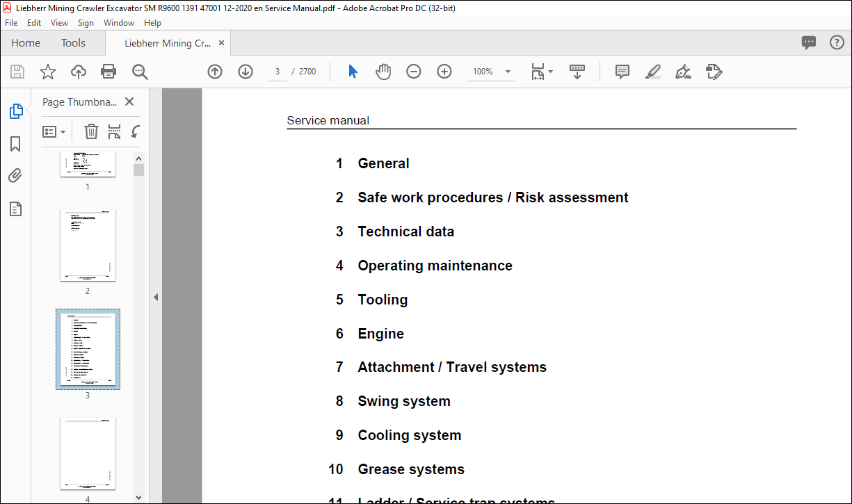This screenshot has width=852, height=504.
Task: Click 'Attachment / Travel systems' entry
Action: click(x=452, y=367)
